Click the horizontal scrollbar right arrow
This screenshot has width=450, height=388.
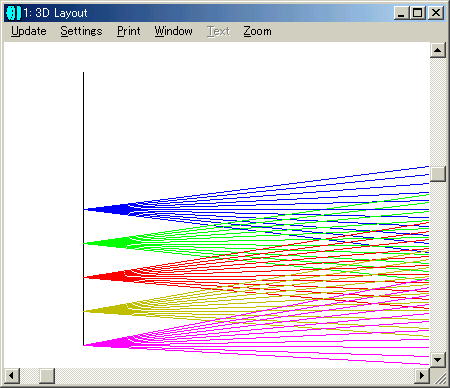pyautogui.click(x=422, y=376)
